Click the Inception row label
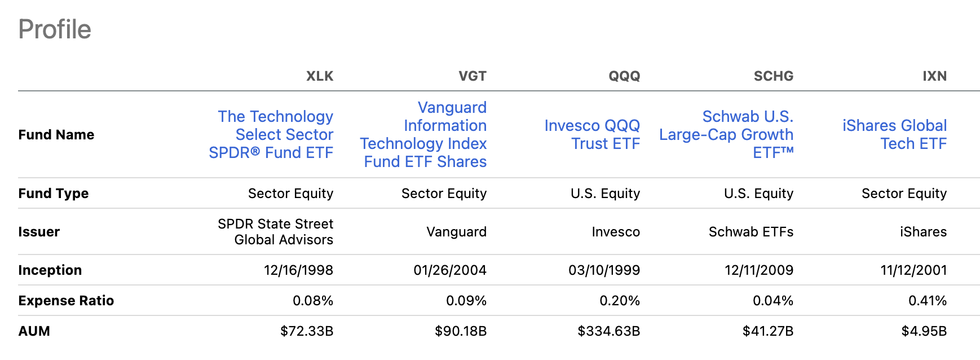This screenshot has width=980, height=360. [50, 270]
